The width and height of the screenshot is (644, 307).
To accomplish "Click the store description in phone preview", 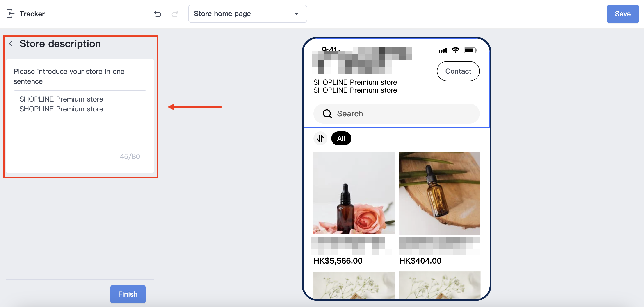I will (x=355, y=86).
